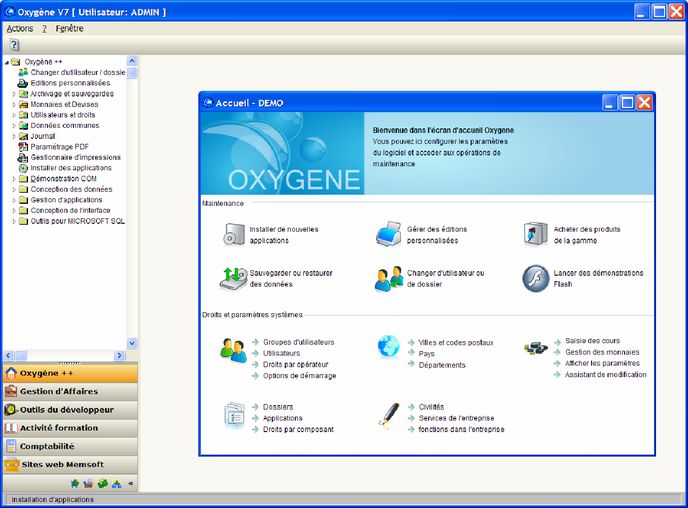Switch to Activité formation tab
The width and height of the screenshot is (688, 508).
[70, 428]
